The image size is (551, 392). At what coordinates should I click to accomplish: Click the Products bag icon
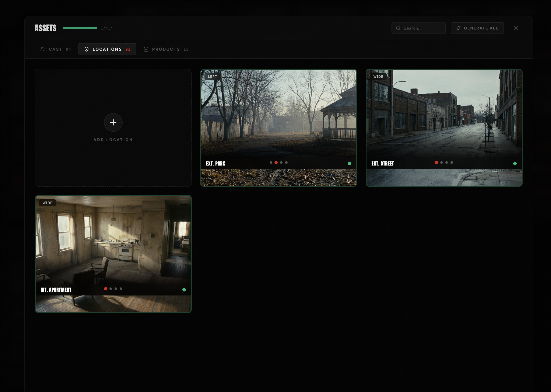pos(146,49)
